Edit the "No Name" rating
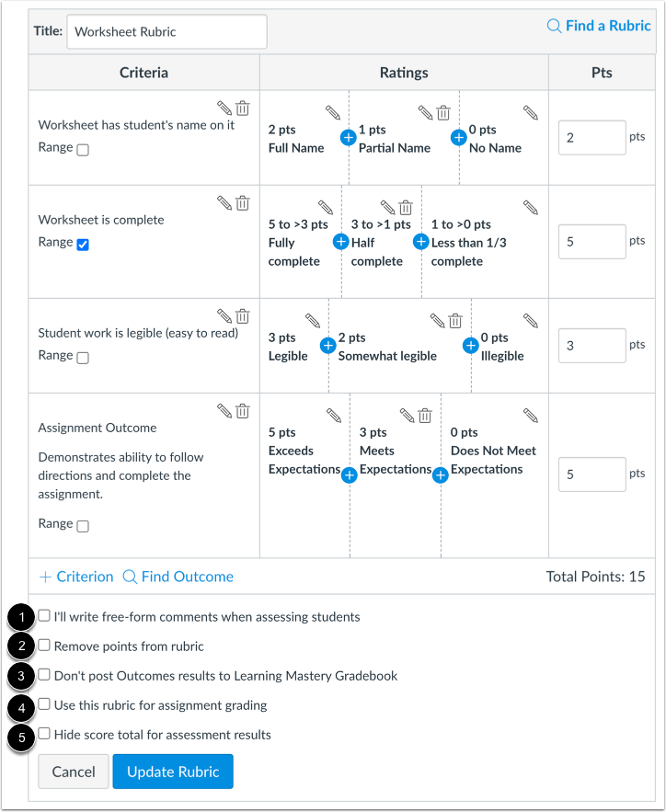The image size is (666, 812). 530,114
